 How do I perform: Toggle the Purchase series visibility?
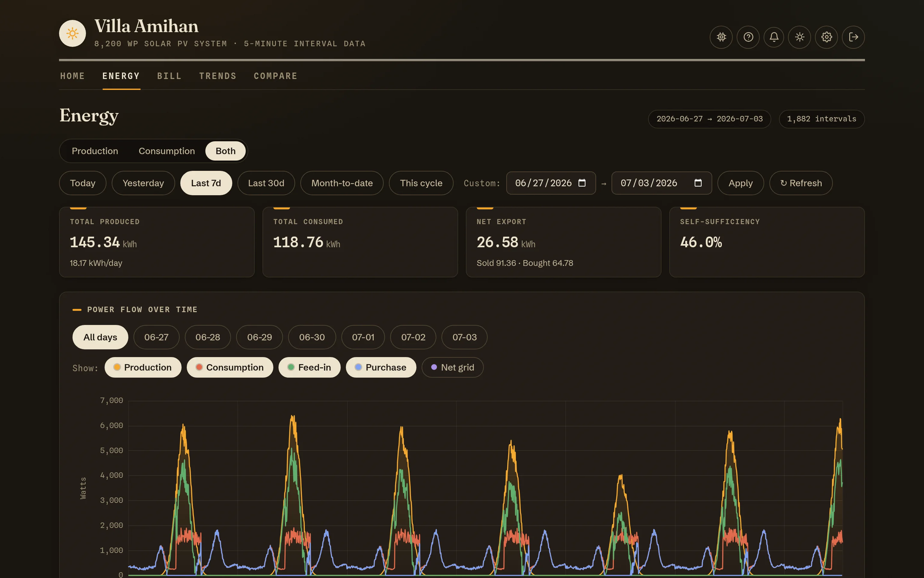[381, 367]
